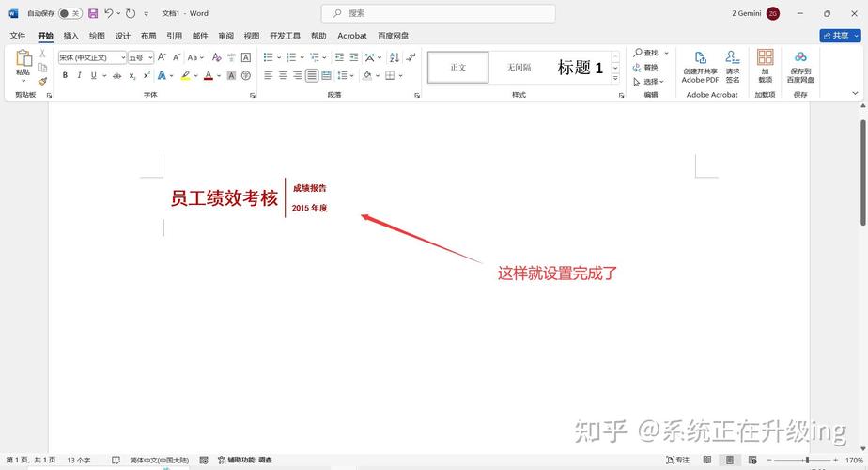Click the Request Signatures icon
Viewport: 868px width, 470px height.
pyautogui.click(x=733, y=67)
